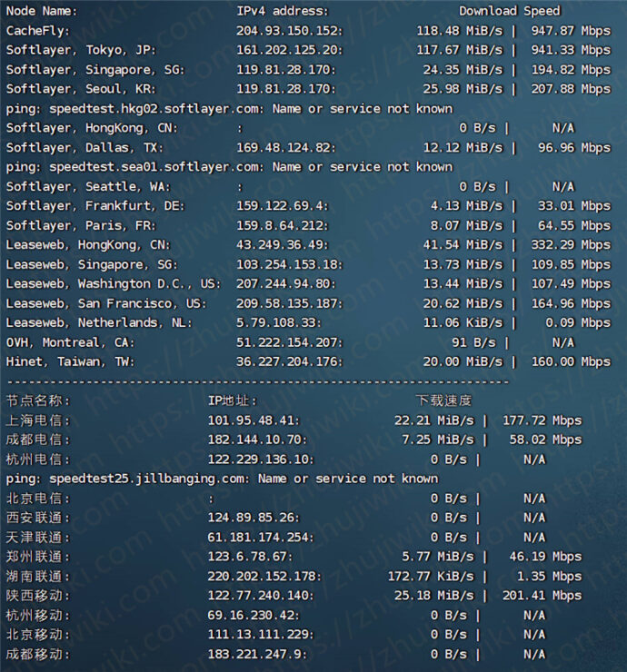Click the 96.96 Mbps speed value
This screenshot has width=627, height=672.
tap(574, 148)
